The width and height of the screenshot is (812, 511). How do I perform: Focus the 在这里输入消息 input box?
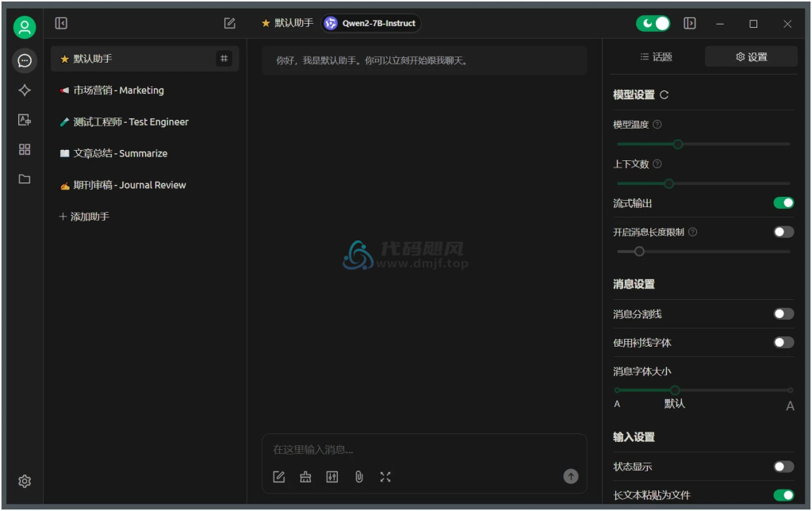click(x=423, y=449)
